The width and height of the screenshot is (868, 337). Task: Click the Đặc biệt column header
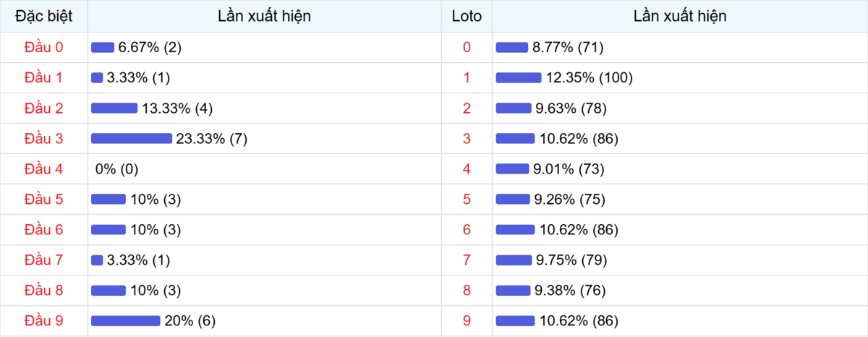tap(43, 16)
